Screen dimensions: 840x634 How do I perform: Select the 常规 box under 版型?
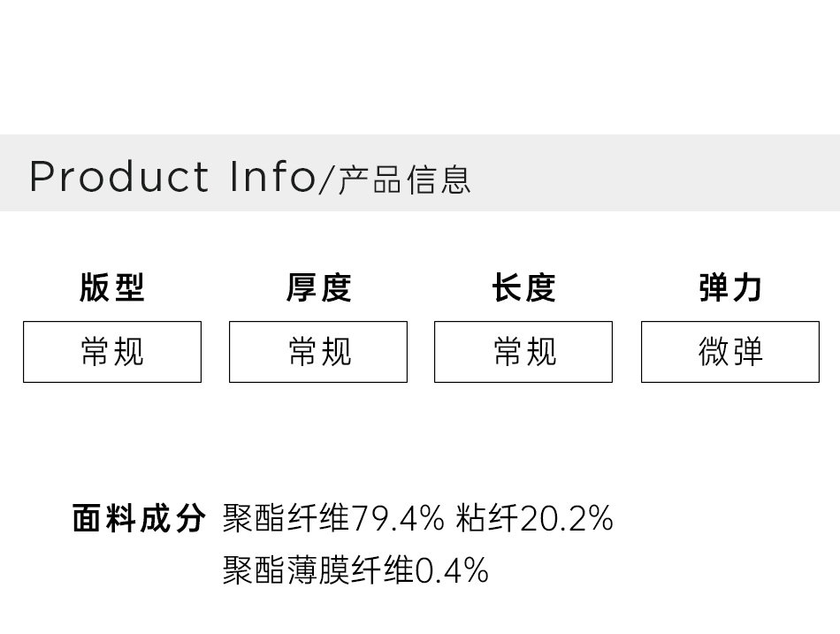pos(112,352)
